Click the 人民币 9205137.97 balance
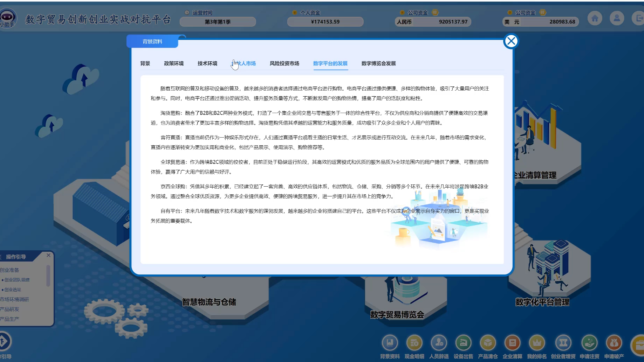 (x=433, y=22)
